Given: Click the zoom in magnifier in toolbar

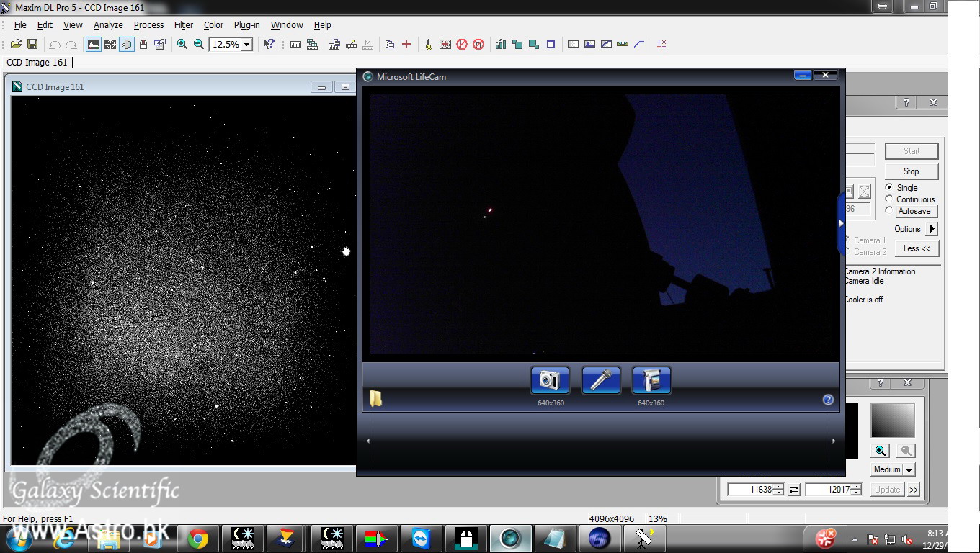Looking at the screenshot, I should pyautogui.click(x=182, y=45).
